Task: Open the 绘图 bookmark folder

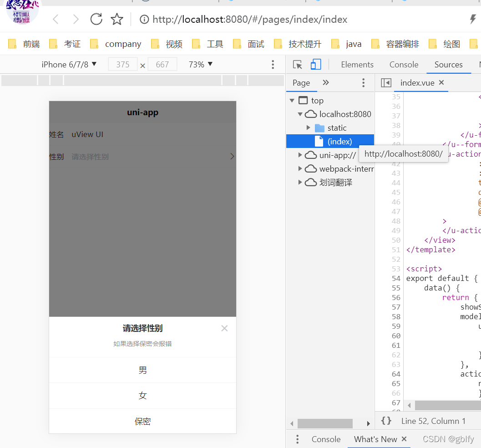Action: click(444, 44)
